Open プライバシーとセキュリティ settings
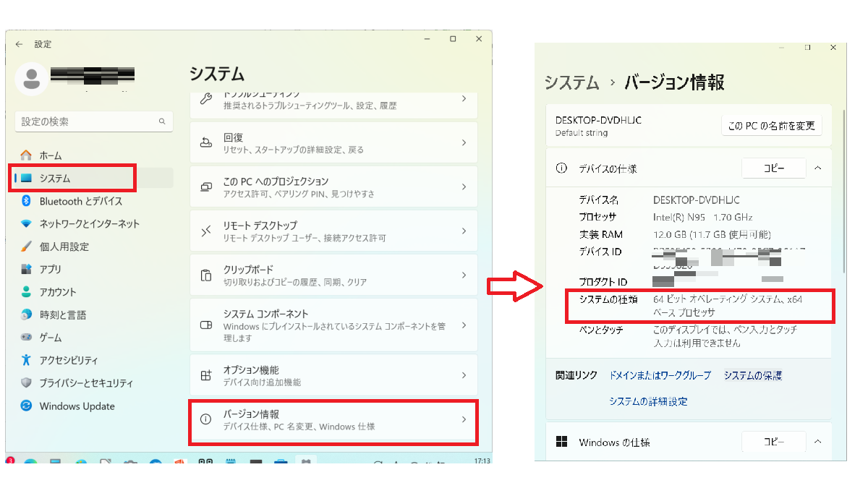 pyautogui.click(x=86, y=383)
